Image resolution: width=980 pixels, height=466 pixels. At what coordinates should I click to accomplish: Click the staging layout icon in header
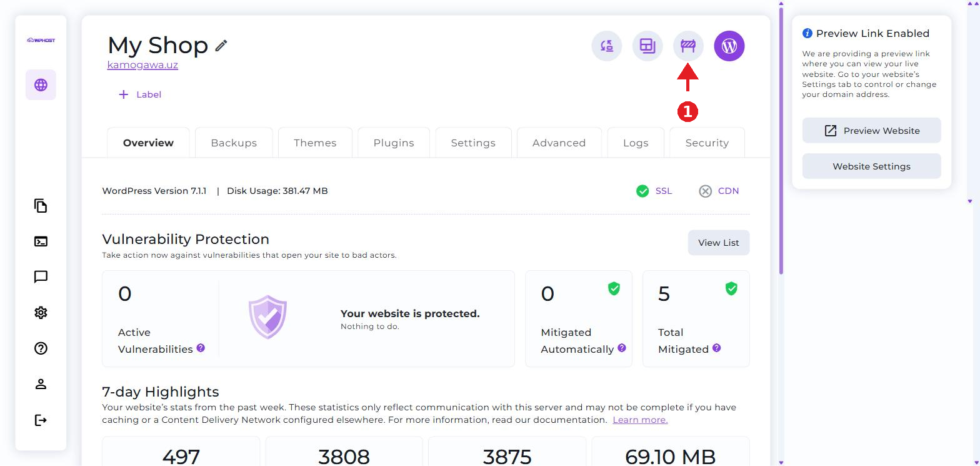click(x=647, y=46)
